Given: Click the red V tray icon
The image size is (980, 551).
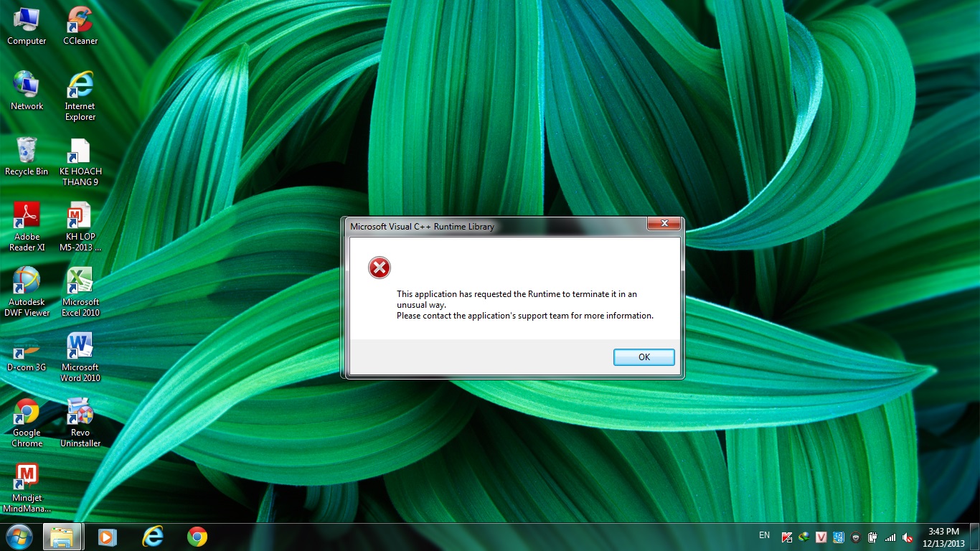Looking at the screenshot, I should pyautogui.click(x=821, y=537).
